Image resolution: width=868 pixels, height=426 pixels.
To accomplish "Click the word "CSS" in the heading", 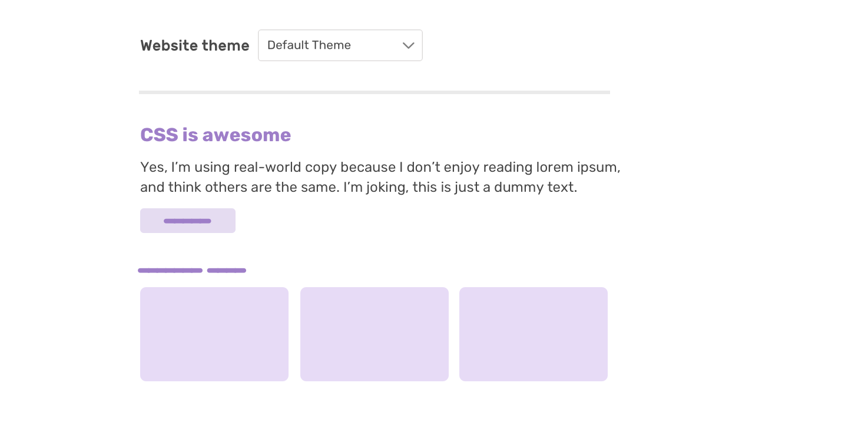I will coord(159,135).
